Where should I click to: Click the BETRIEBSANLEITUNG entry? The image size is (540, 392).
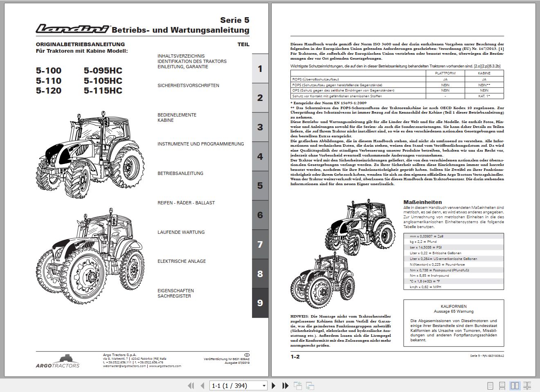[x=180, y=173]
